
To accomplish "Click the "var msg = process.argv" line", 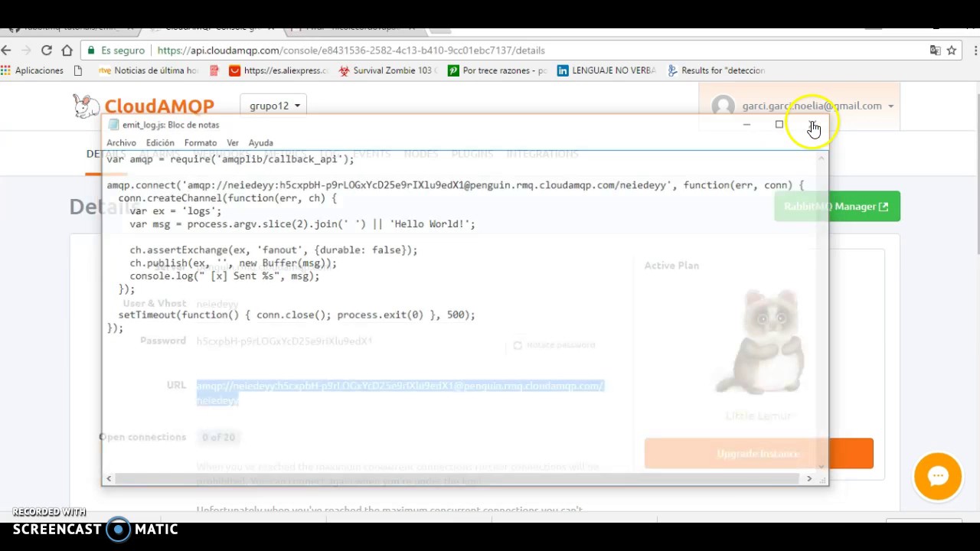I will pyautogui.click(x=302, y=224).
